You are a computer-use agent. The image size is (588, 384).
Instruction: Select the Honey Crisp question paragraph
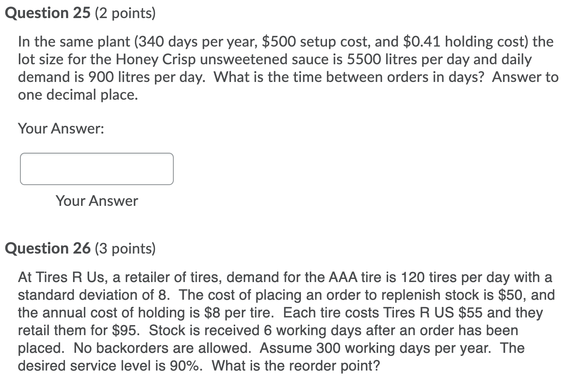click(284, 67)
